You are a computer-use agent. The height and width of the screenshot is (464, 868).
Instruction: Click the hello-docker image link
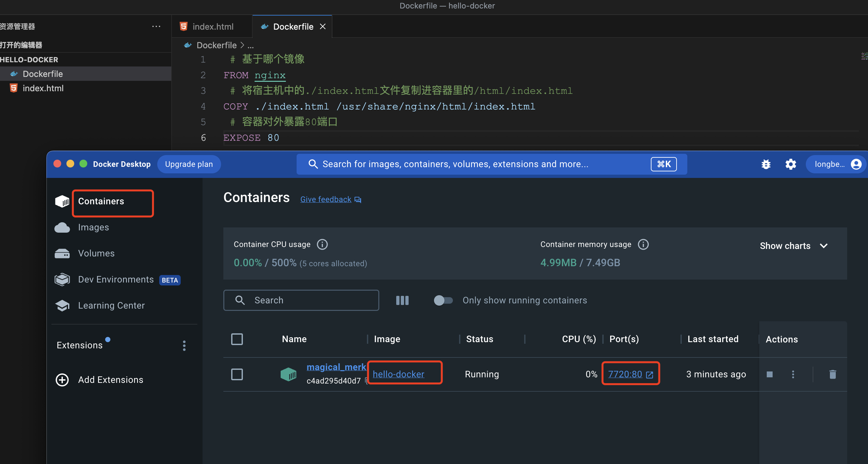click(399, 374)
